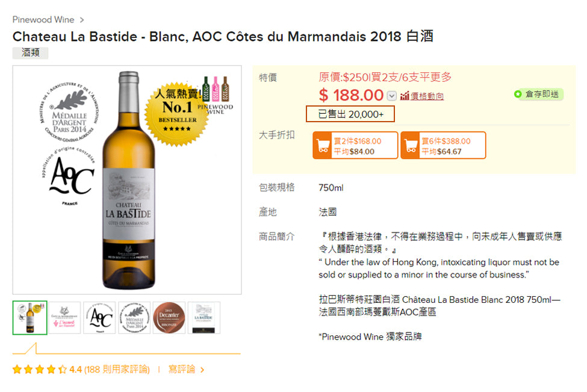Viewport: 587px width, 392px height.
Task: Select the first wine bottle thumbnail
Action: point(30,317)
